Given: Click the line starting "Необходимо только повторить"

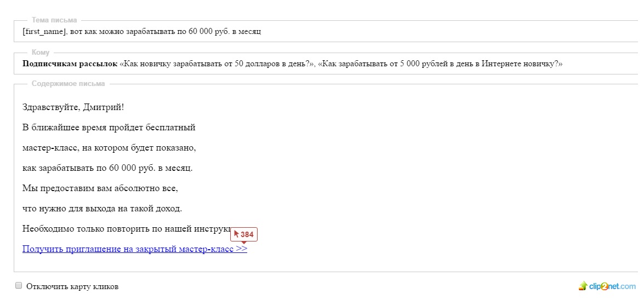Looking at the screenshot, I should [x=127, y=229].
